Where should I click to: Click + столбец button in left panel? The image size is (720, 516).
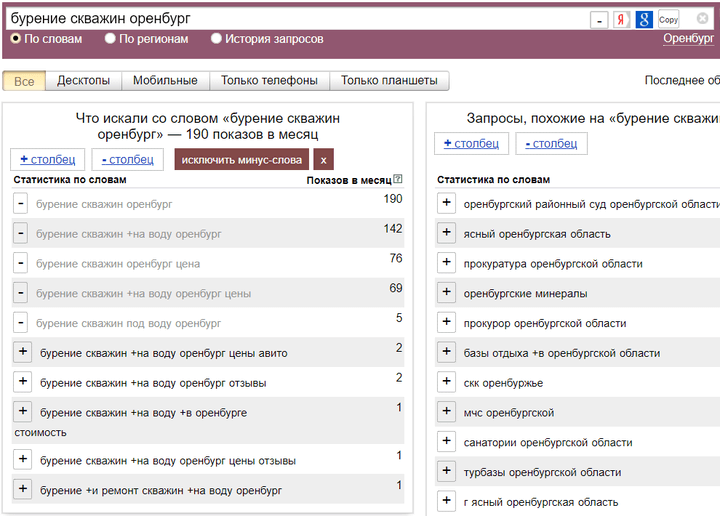47,159
